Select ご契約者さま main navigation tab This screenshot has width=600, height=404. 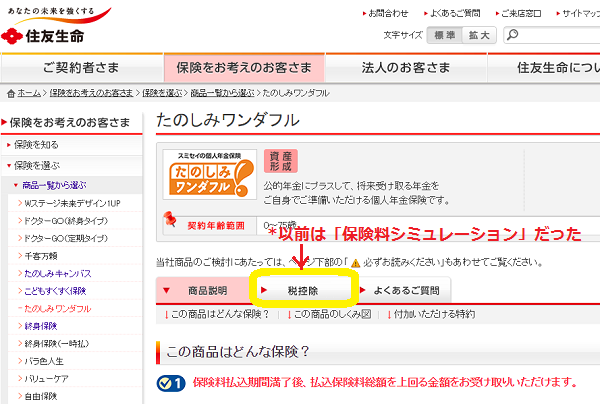click(82, 68)
